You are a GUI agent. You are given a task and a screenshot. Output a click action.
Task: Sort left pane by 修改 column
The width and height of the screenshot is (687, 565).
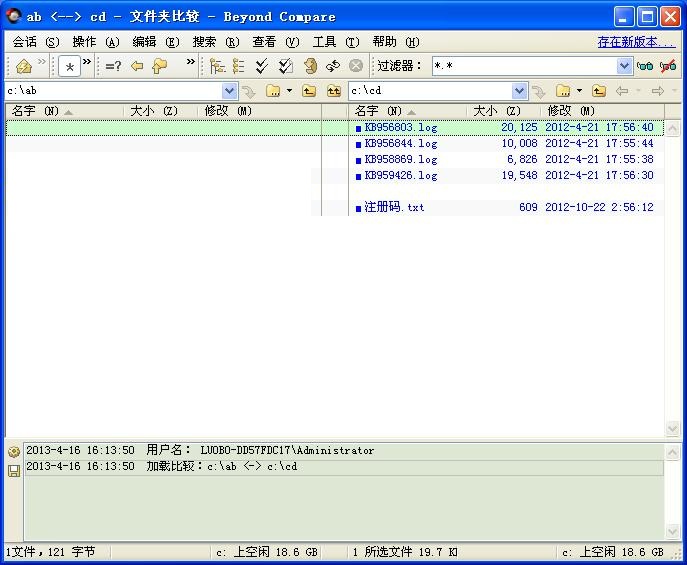point(260,111)
